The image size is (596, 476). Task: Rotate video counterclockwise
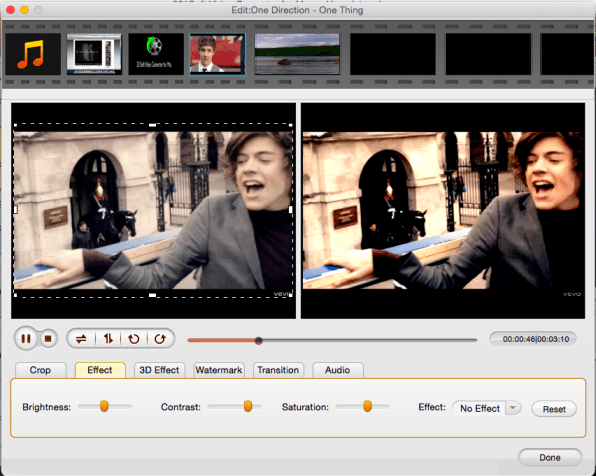tap(133, 338)
